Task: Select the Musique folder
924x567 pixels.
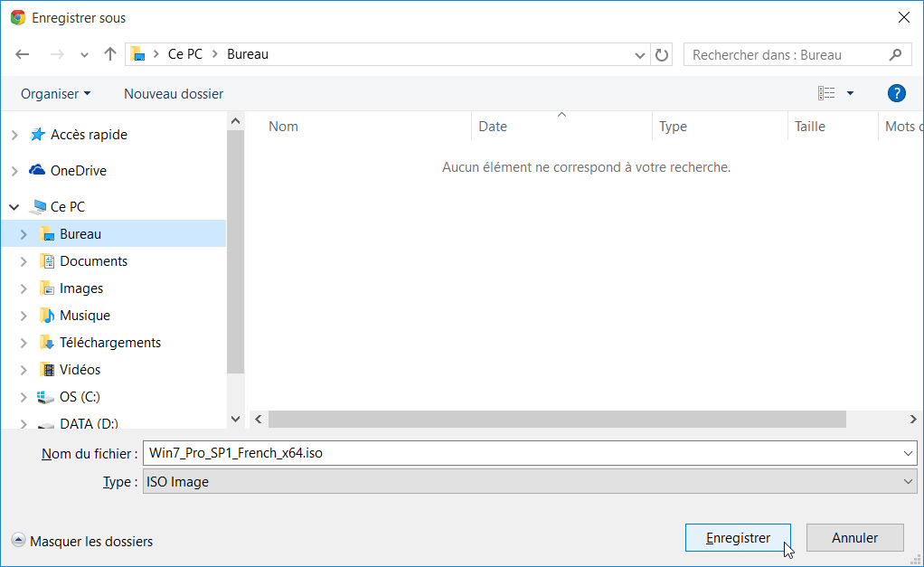Action: 85,316
